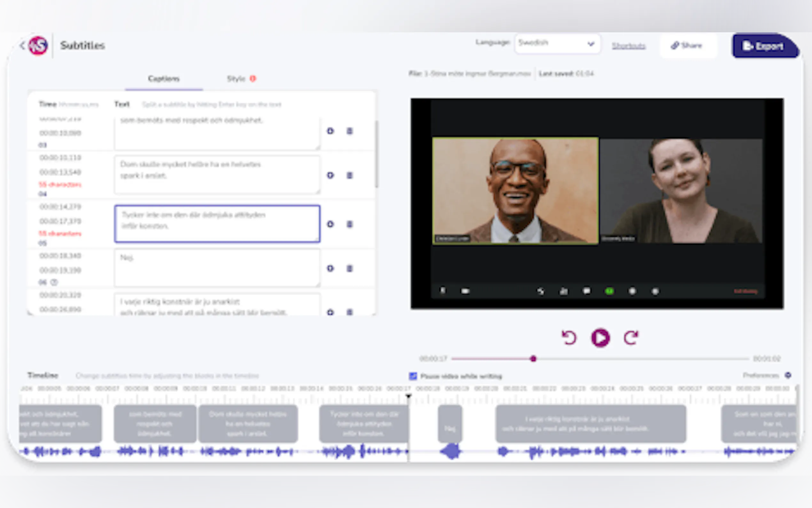Open the timeline Preferences gear icon
The image size is (812, 508).
click(x=788, y=375)
